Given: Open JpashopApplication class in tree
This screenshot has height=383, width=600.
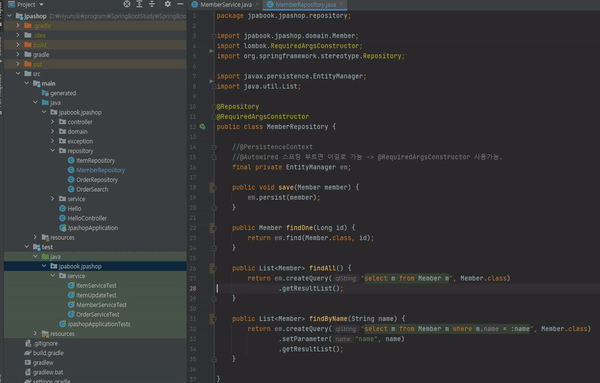Looking at the screenshot, I should (x=89, y=228).
